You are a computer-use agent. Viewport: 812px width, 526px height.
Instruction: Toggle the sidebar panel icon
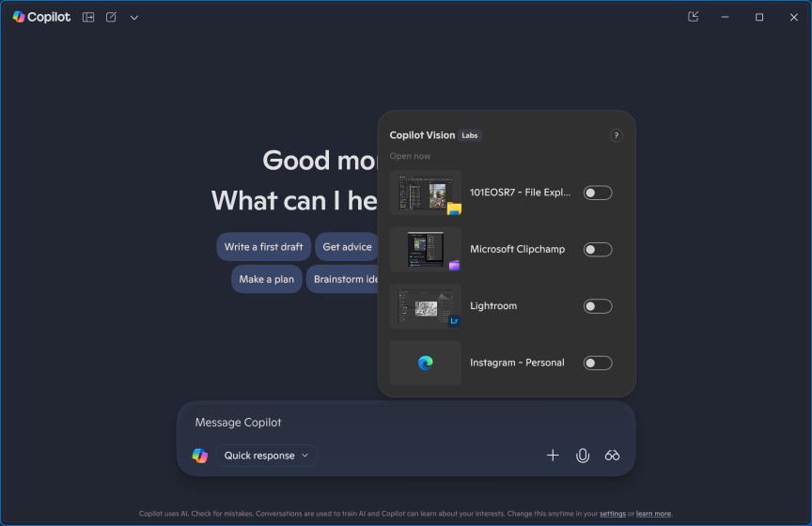(88, 17)
